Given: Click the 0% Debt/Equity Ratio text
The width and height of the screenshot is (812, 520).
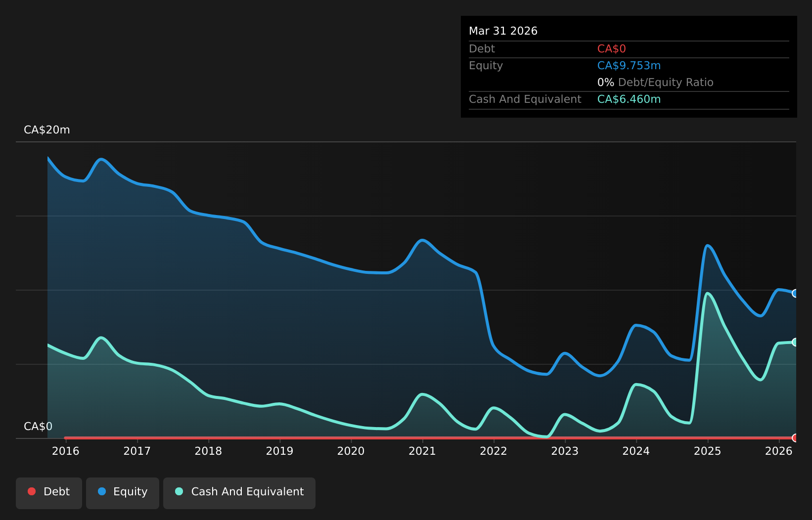Looking at the screenshot, I should tap(655, 83).
